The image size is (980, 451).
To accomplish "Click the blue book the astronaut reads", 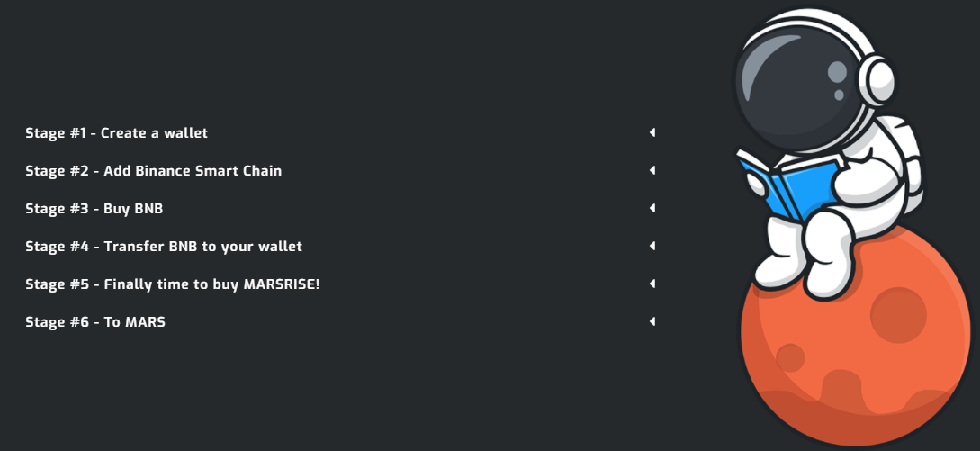I will pyautogui.click(x=788, y=185).
